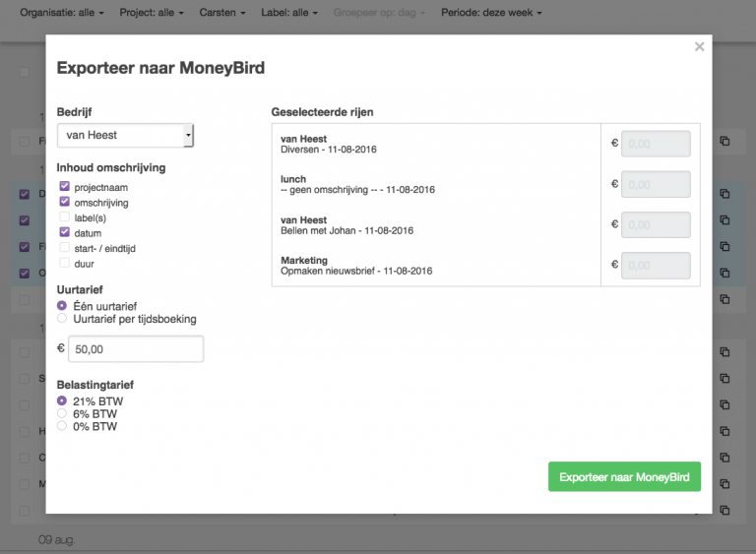Click the green Exporteer naar MoneyBird button
This screenshot has height=554, width=756.
tap(624, 477)
